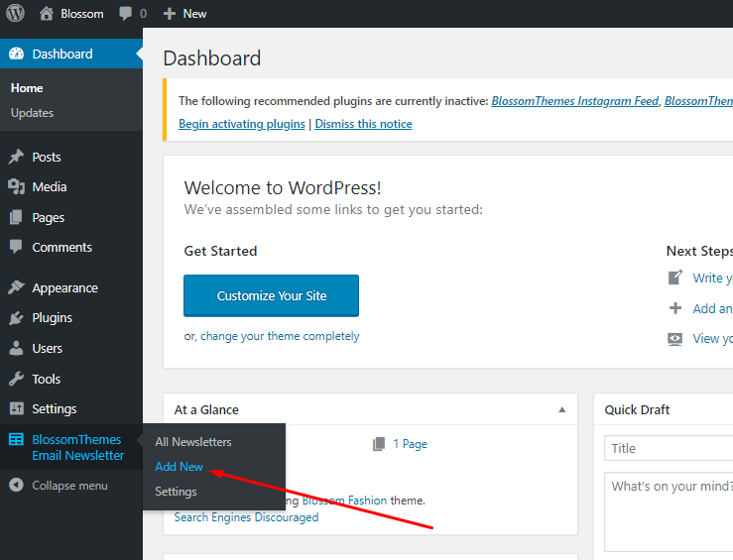Click the Plugins plug icon
The height and width of the screenshot is (560, 733).
16,318
